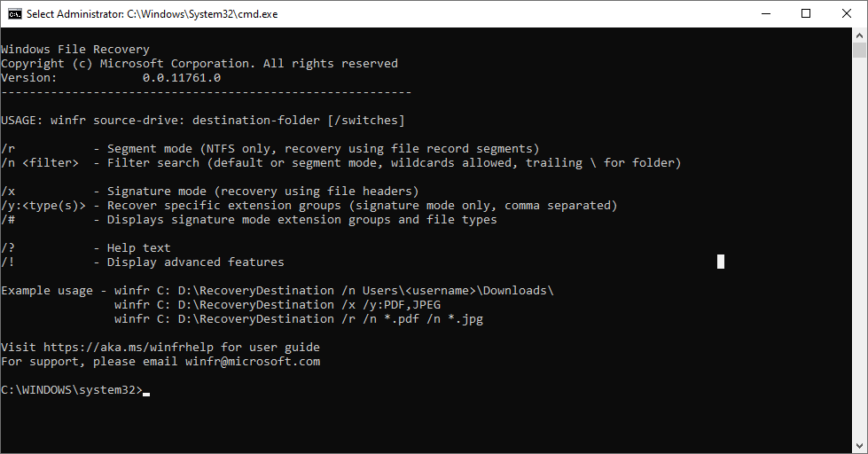Click the white selection block in the console
The image size is (868, 454).
point(721,261)
